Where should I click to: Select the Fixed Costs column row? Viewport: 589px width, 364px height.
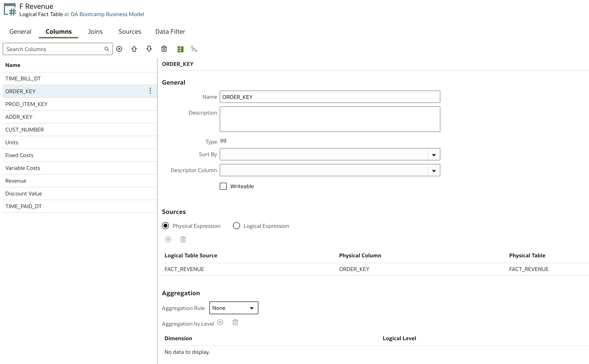pyautogui.click(x=80, y=155)
